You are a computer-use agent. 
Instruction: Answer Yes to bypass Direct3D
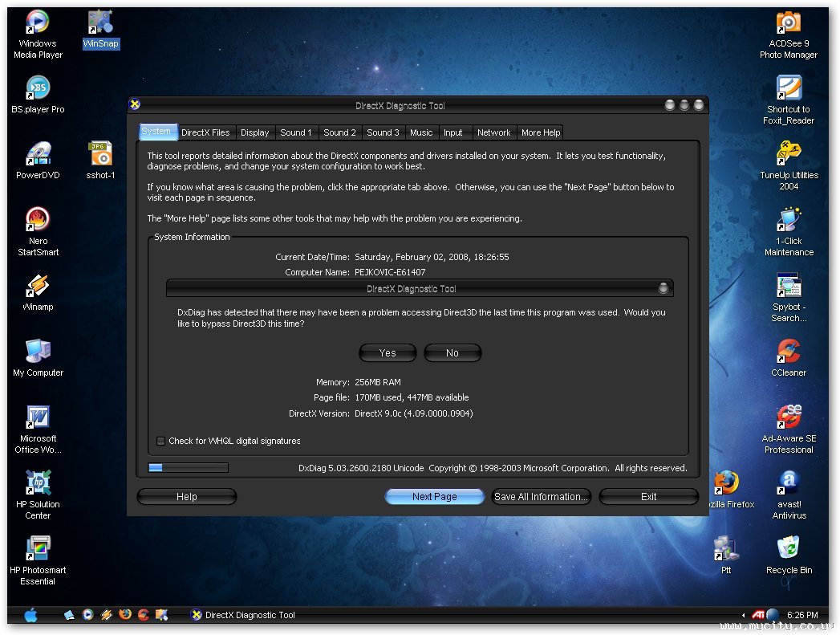388,353
